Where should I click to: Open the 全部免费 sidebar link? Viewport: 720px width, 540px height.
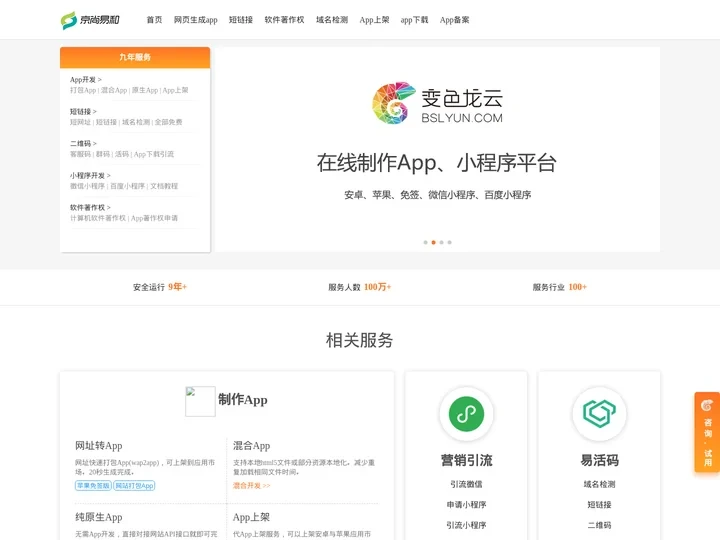pos(169,122)
